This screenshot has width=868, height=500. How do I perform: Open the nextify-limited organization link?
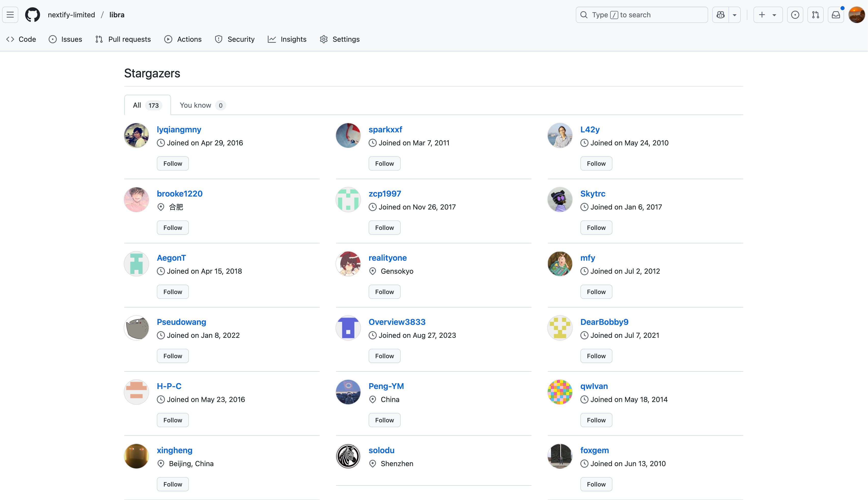(x=72, y=15)
